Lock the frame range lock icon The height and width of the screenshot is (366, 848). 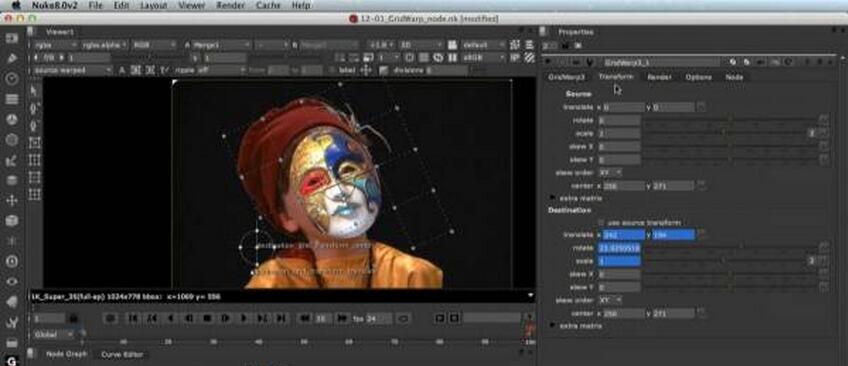[x=74, y=319]
